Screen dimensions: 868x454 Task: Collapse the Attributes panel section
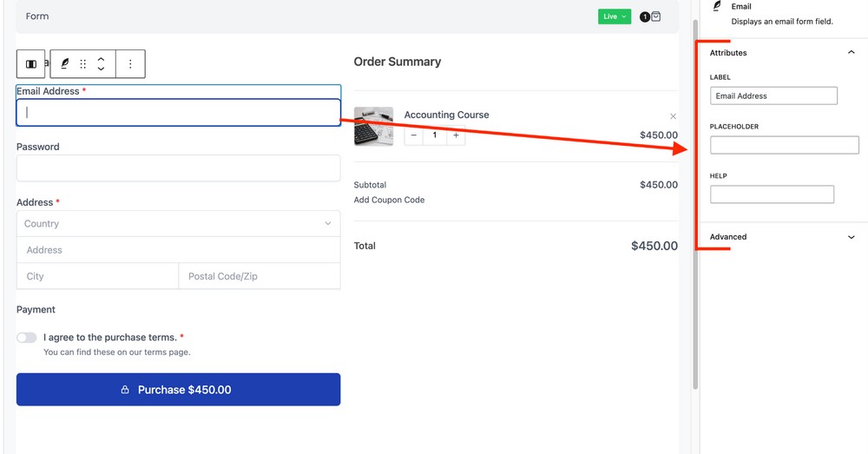[851, 53]
